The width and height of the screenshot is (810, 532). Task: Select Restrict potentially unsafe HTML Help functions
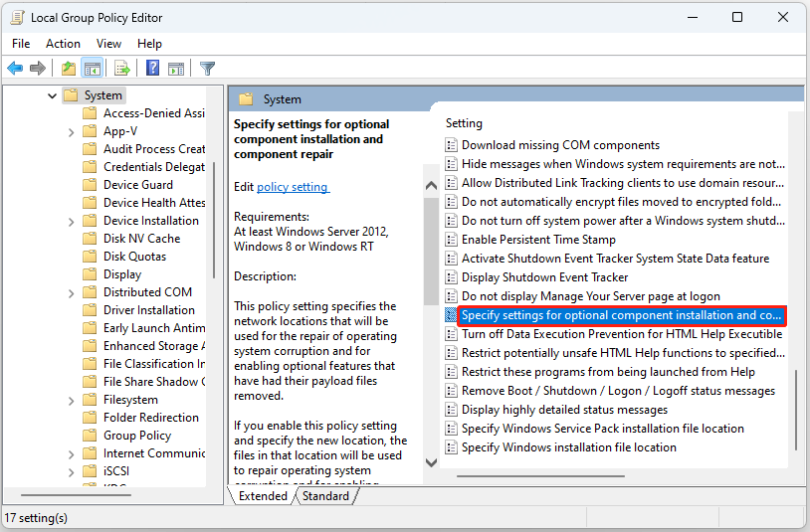[623, 353]
